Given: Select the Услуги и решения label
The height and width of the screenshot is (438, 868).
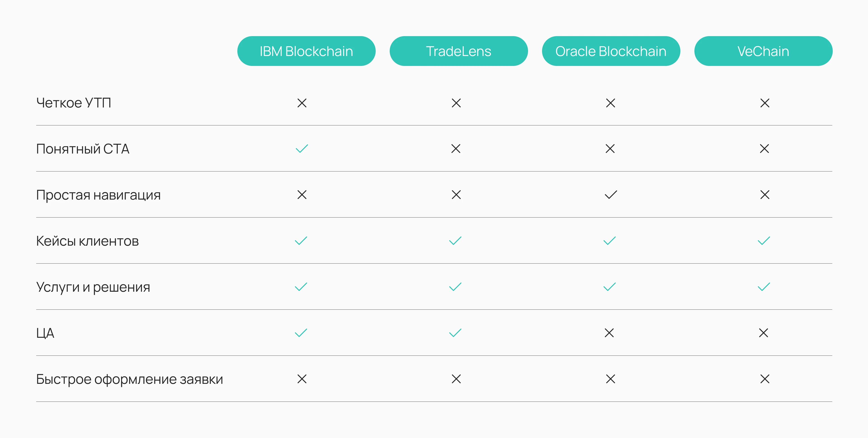Looking at the screenshot, I should [x=93, y=287].
